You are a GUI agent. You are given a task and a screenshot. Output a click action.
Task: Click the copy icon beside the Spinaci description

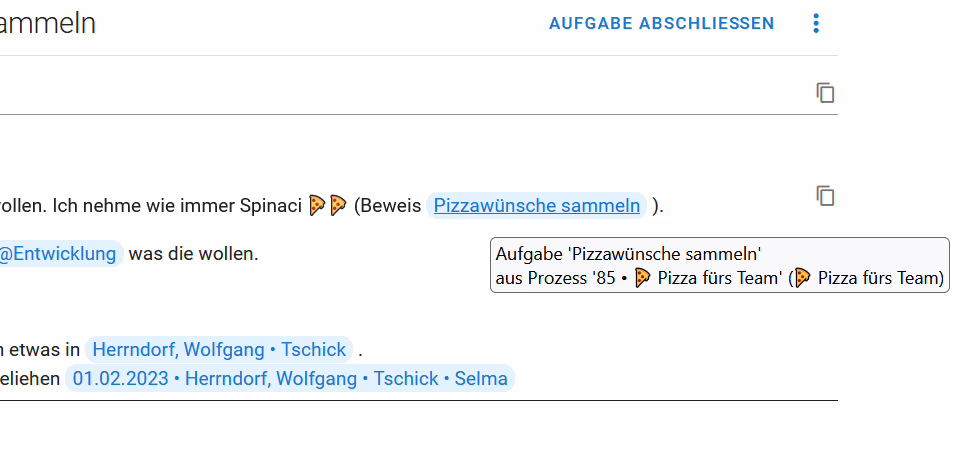coord(825,196)
